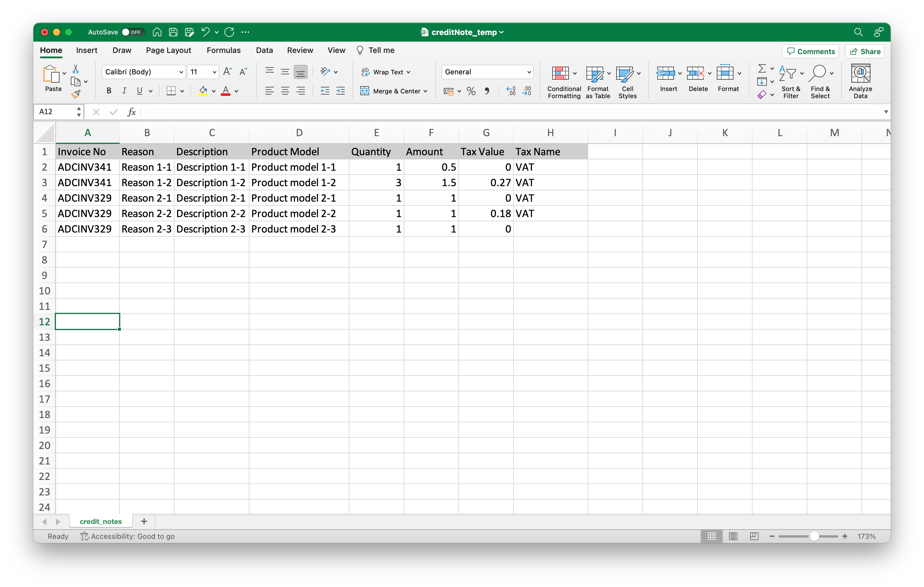Click the AutoSum icon

click(762, 69)
